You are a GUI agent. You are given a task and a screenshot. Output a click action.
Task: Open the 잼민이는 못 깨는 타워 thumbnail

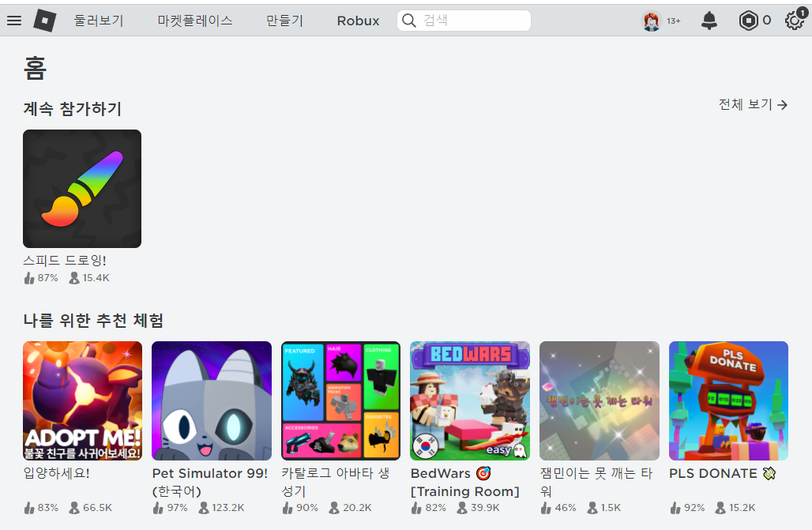[600, 400]
